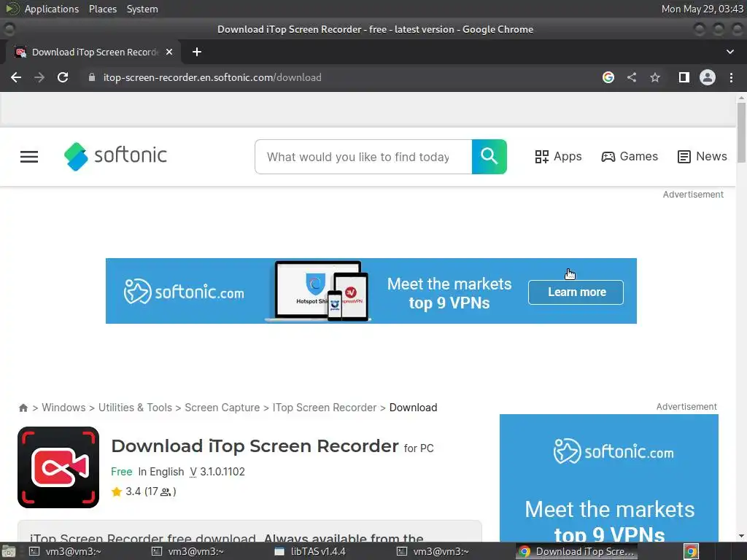Viewport: 747px width, 560px height.
Task: Click the Chrome icon in system tray
Action: pyautogui.click(x=691, y=551)
